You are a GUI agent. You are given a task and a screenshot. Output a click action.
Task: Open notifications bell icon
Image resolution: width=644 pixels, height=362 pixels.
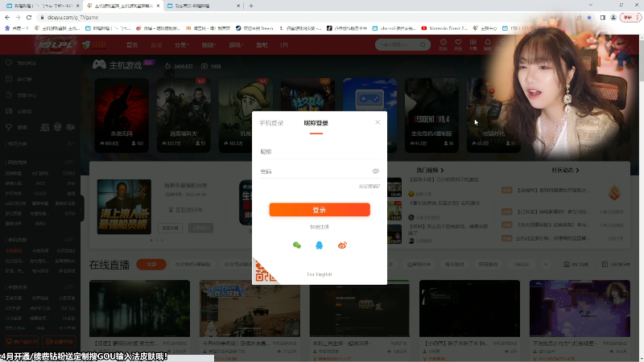tap(488, 44)
